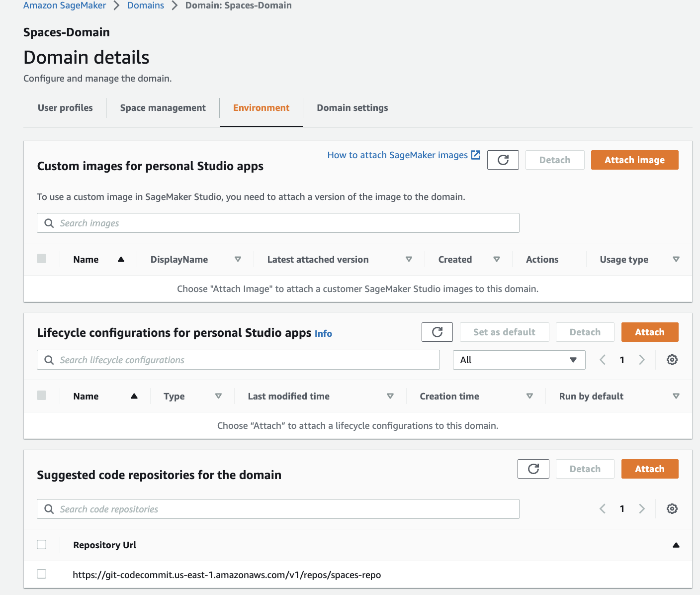The width and height of the screenshot is (700, 595).
Task: Open code repositories table settings gear
Action: [672, 508]
